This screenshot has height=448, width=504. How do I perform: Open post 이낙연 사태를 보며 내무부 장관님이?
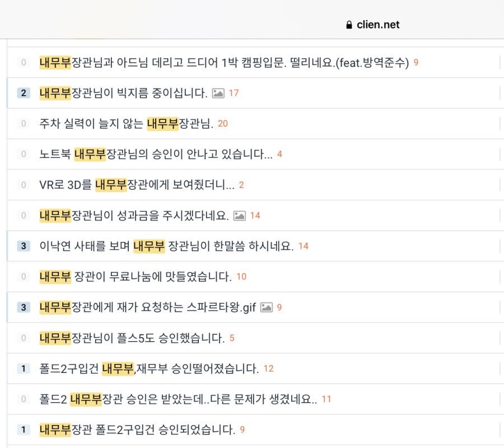166,246
